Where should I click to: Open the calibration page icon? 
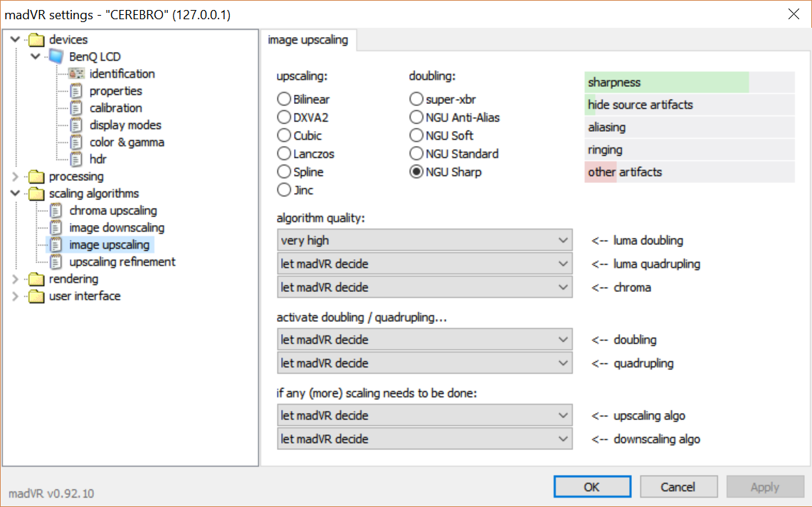(76, 108)
